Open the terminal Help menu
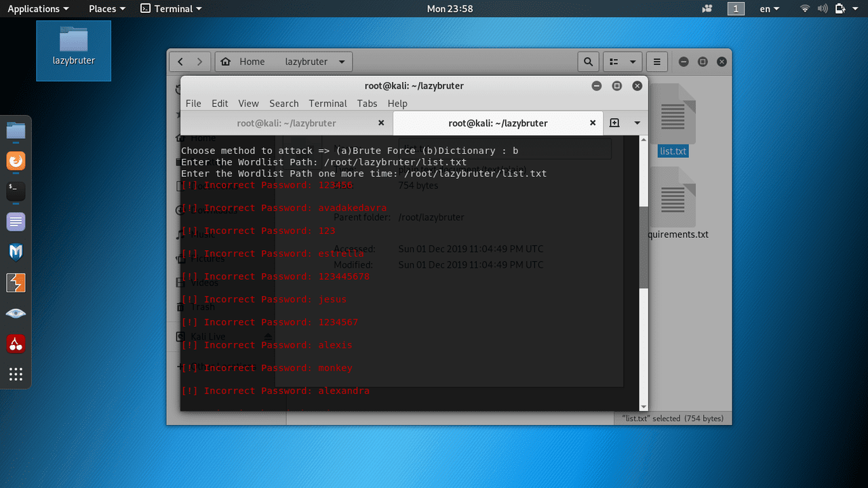868x488 pixels. 397,103
